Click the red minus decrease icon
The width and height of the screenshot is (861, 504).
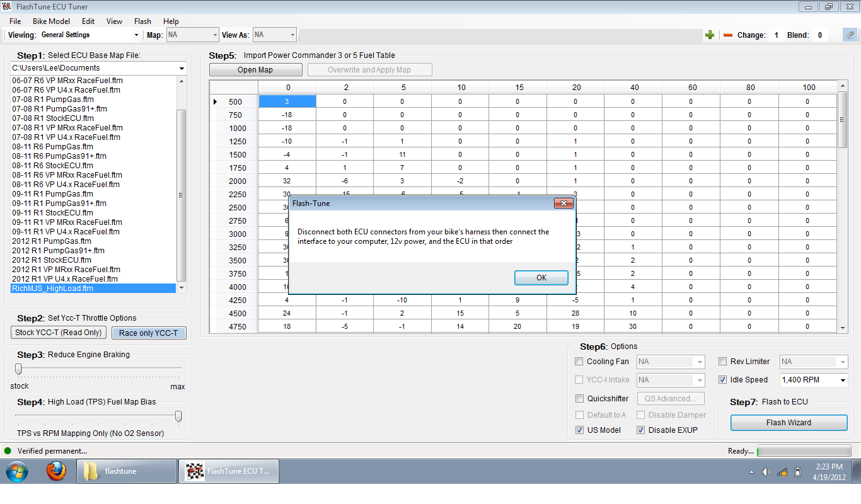pyautogui.click(x=728, y=35)
